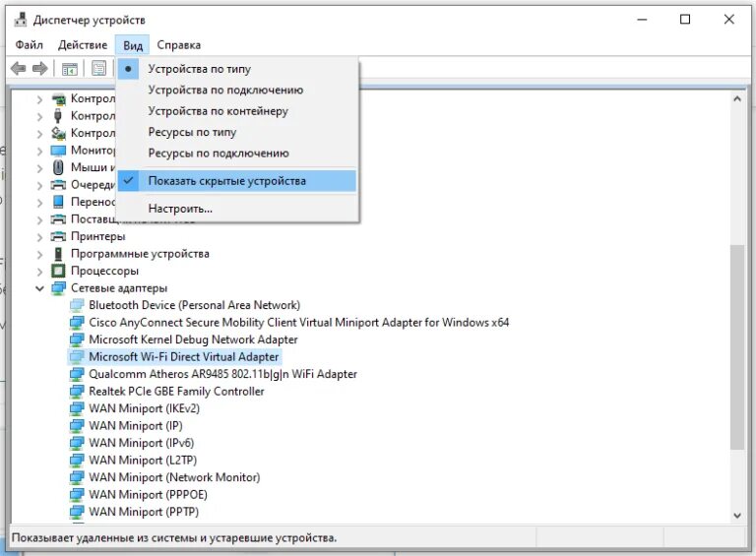The image size is (756, 556).
Task: Click the WAN Miniport (IPv6) icon
Action: click(x=77, y=443)
